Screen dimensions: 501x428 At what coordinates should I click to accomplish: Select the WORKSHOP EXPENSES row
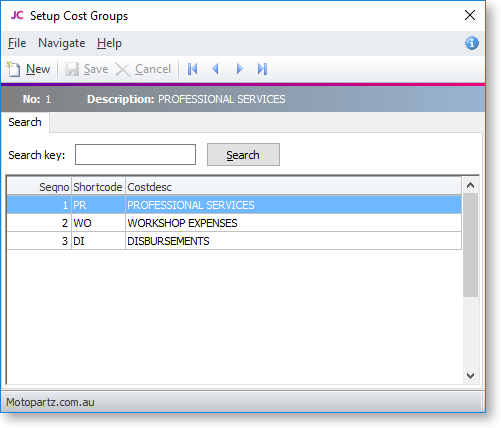(x=234, y=223)
